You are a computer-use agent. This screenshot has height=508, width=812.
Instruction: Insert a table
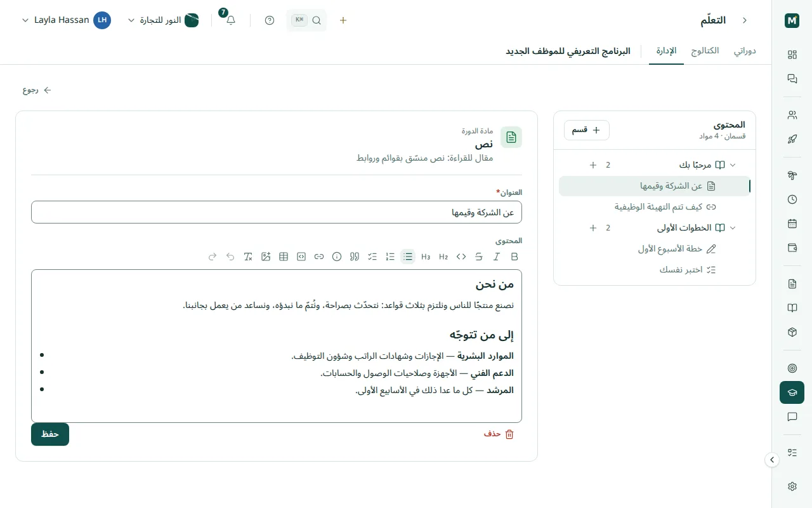(x=284, y=257)
